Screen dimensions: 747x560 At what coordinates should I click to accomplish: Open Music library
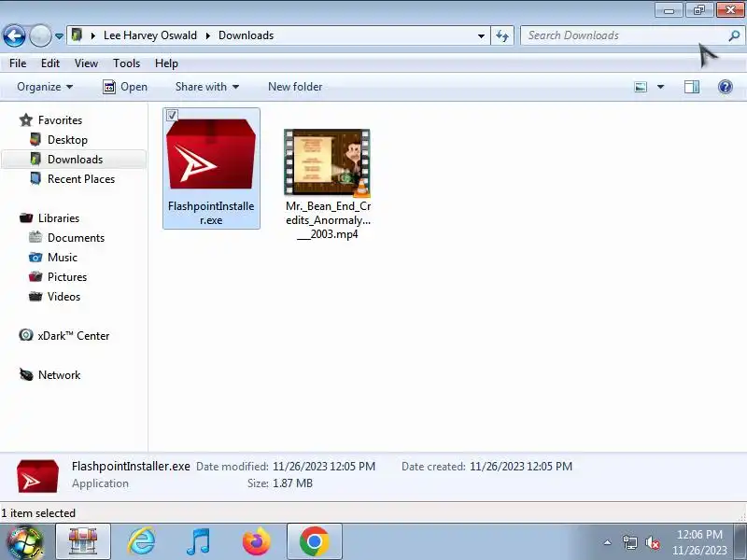63,258
